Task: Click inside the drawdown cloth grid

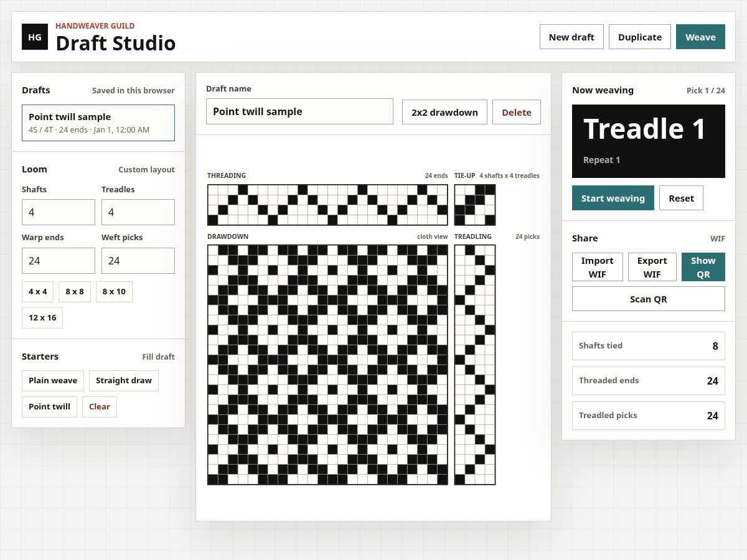Action: pyautogui.click(x=327, y=365)
